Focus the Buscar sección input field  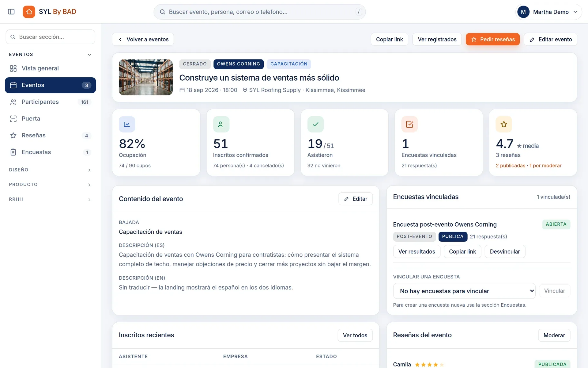(x=51, y=37)
